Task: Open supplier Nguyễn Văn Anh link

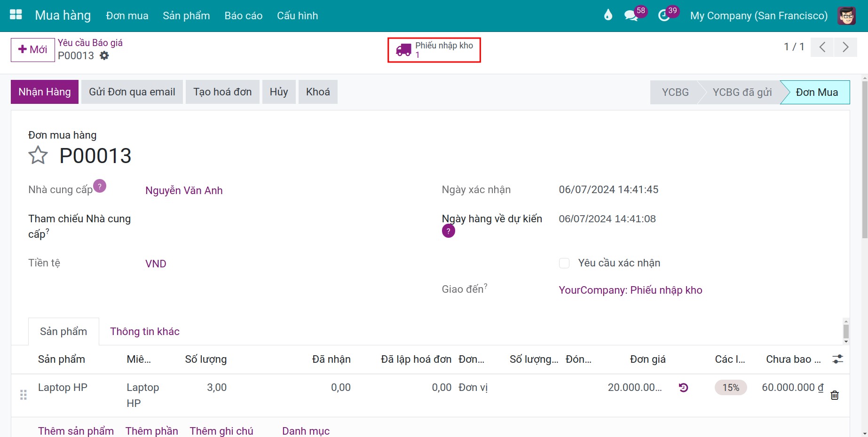Action: pos(184,190)
